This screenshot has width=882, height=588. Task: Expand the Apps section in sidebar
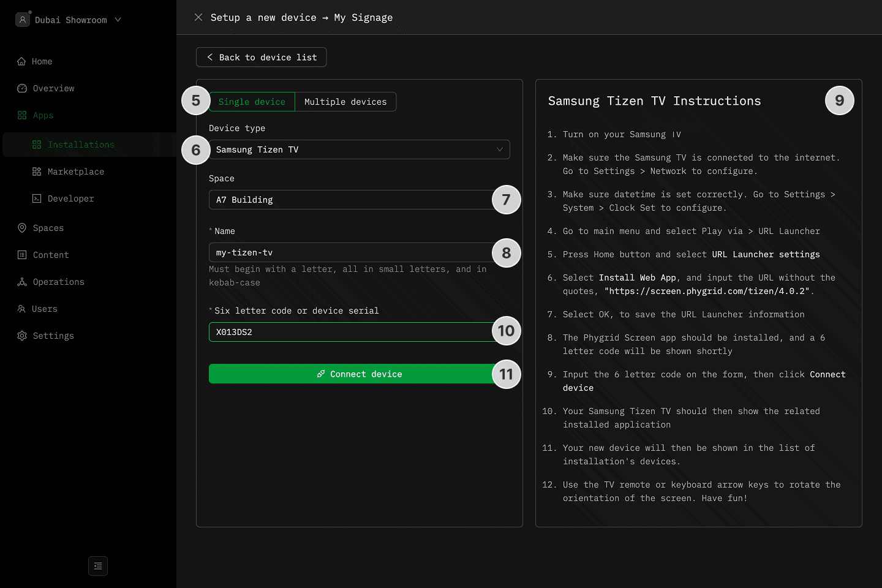43,115
